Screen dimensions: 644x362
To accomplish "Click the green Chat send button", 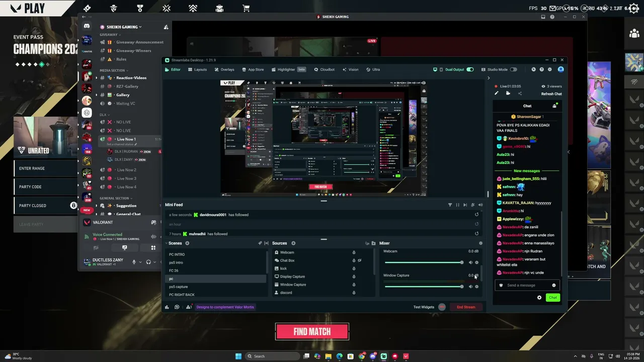I will tap(553, 298).
